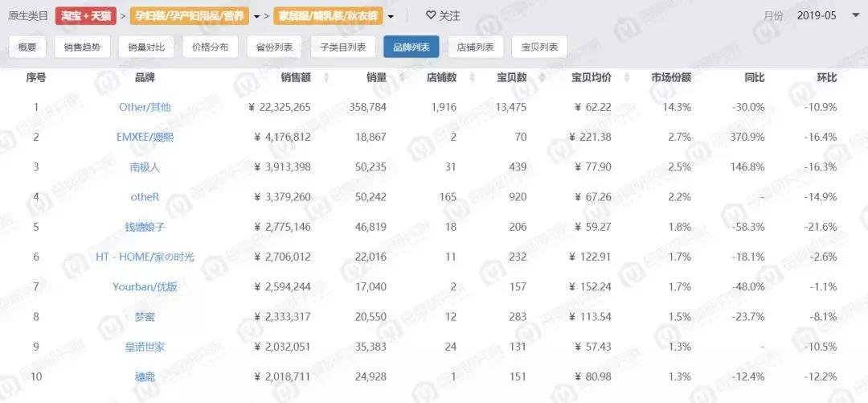Open the 孕妇装/孕产妇用品/营养 category dropdown arrow

pos(257,17)
